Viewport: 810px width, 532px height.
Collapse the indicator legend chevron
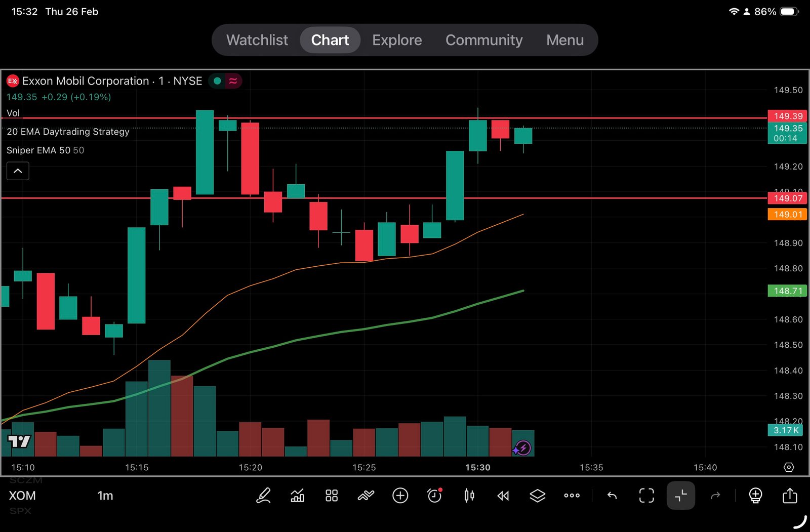pyautogui.click(x=18, y=171)
